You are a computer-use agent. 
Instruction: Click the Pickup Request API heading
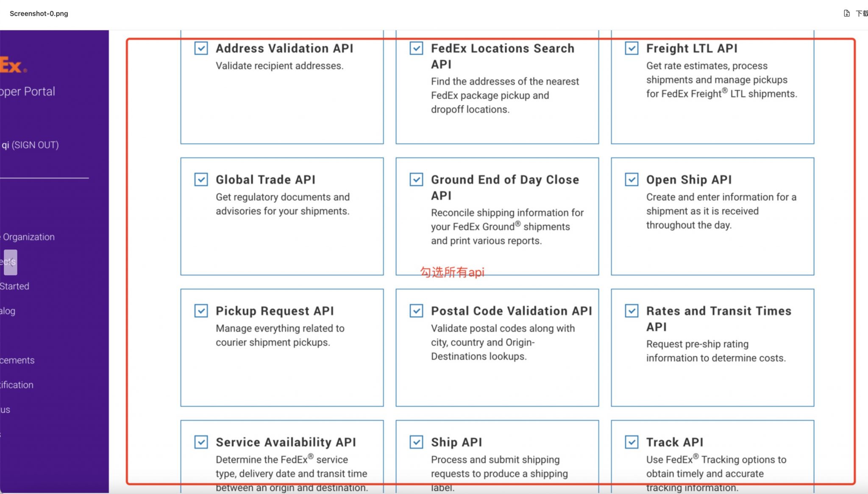(x=275, y=311)
